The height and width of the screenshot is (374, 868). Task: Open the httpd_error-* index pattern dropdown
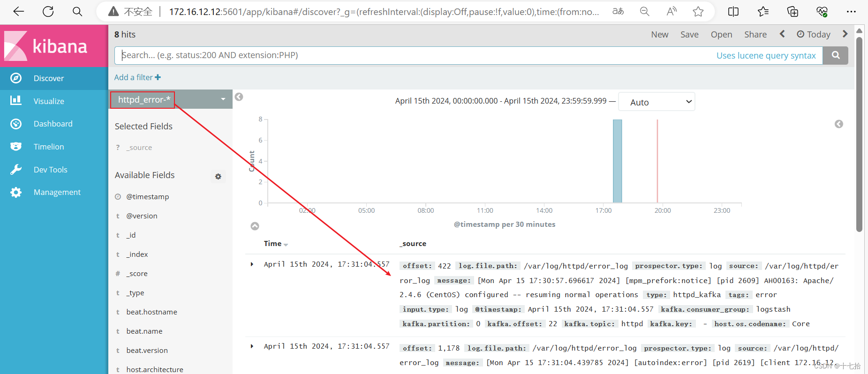(171, 99)
